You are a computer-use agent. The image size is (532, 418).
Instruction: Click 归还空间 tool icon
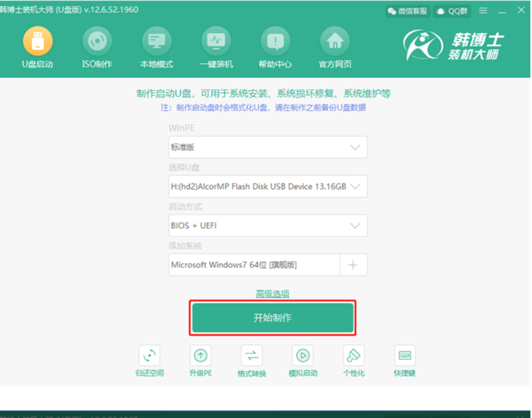150,356
